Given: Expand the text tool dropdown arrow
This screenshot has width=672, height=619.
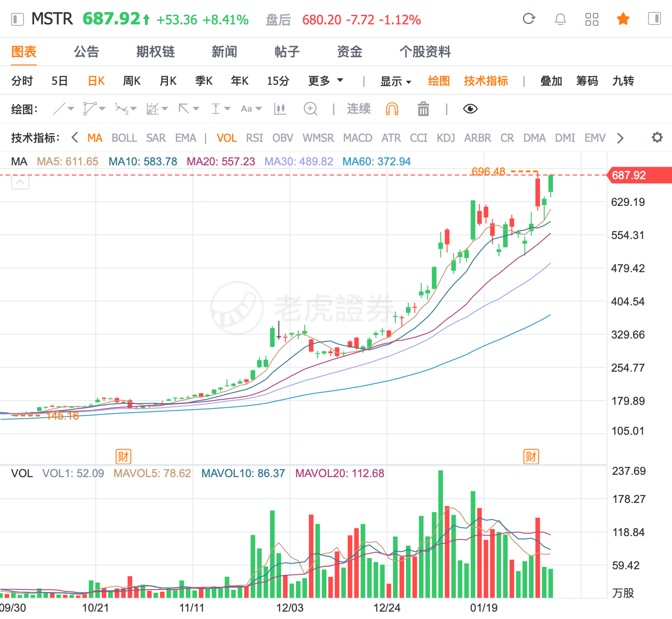Looking at the screenshot, I should [x=259, y=109].
